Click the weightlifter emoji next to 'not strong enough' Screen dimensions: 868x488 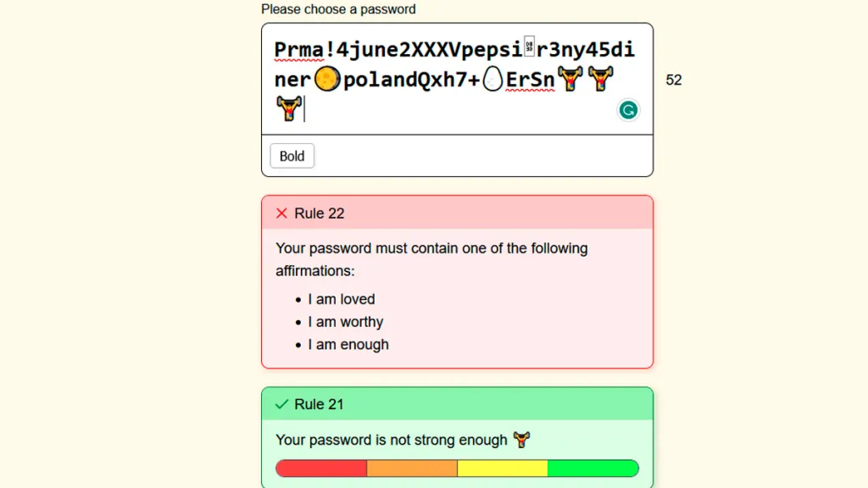[x=520, y=440]
